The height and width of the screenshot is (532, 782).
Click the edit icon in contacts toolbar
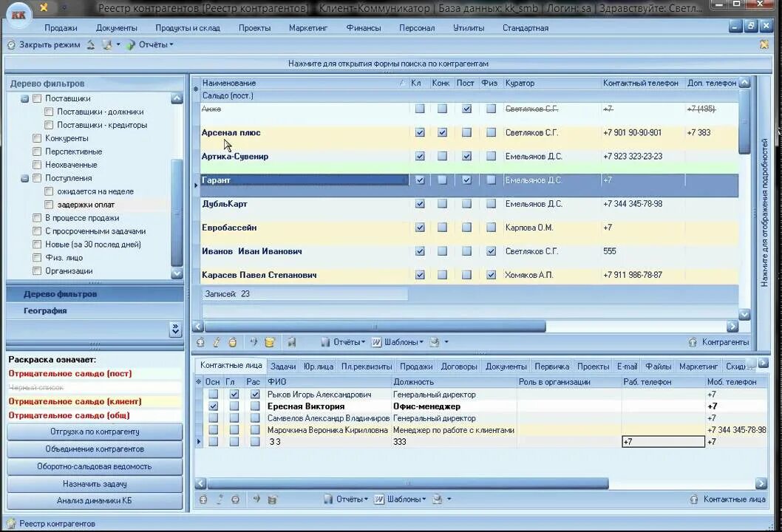click(x=220, y=499)
